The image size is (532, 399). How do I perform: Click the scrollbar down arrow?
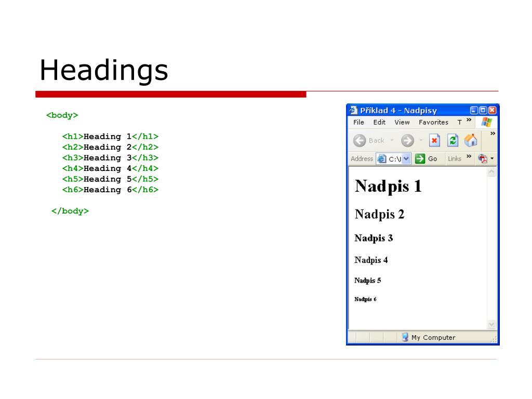pyautogui.click(x=491, y=324)
